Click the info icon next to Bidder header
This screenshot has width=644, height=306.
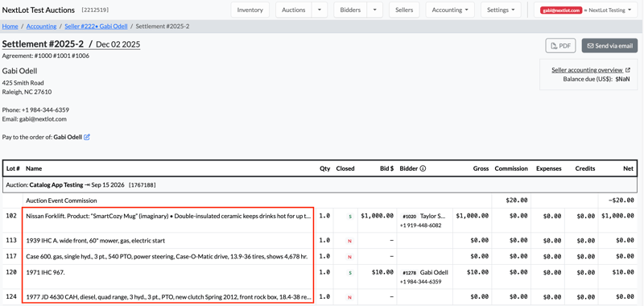click(x=423, y=168)
